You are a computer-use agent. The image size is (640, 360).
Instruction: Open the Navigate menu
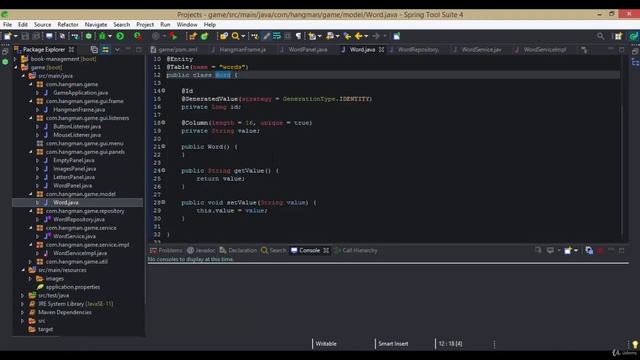click(96, 24)
